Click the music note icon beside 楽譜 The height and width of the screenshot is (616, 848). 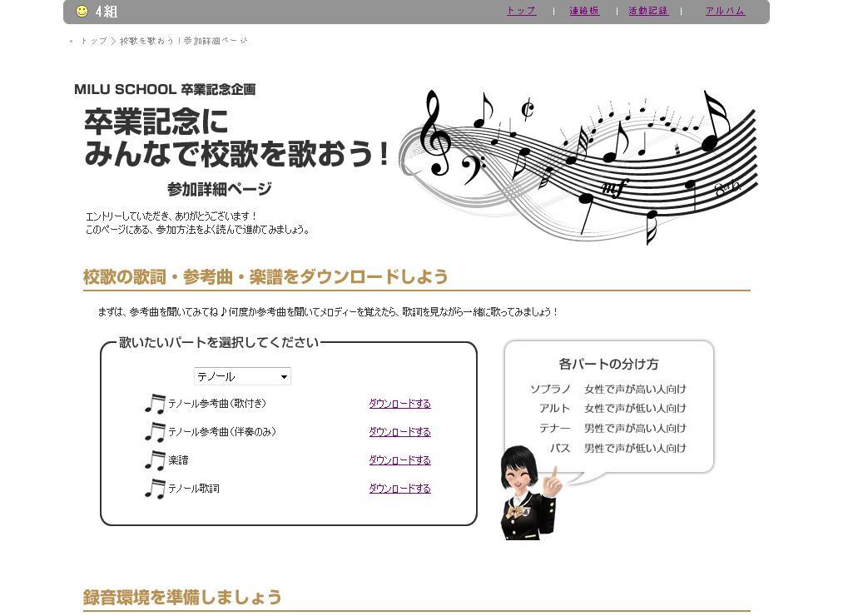pos(155,460)
